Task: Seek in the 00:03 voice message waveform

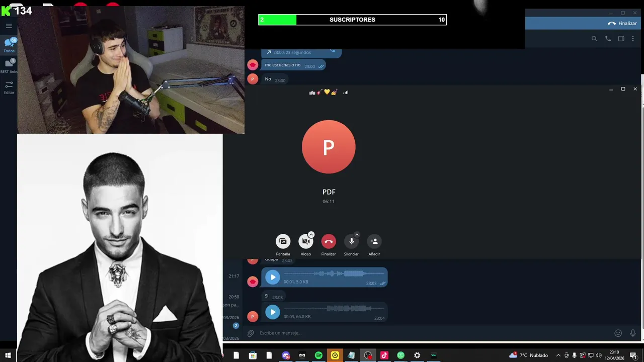Action: point(334,308)
